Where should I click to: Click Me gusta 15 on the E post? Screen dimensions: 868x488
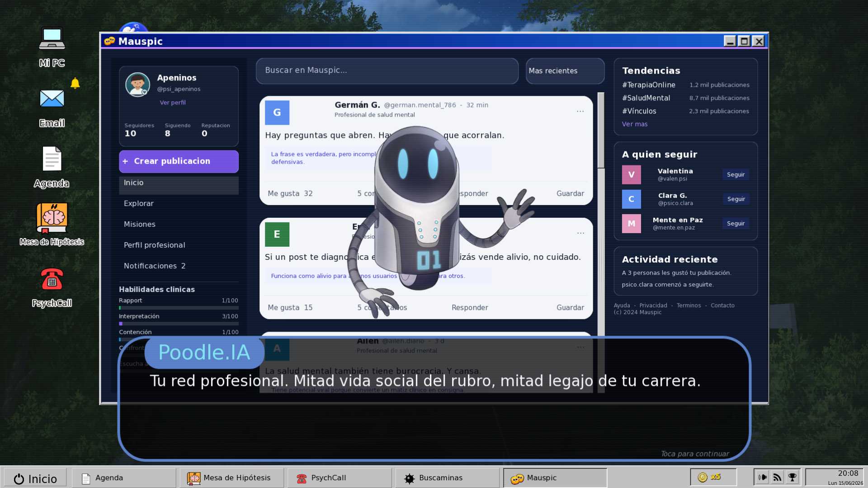pyautogui.click(x=290, y=308)
